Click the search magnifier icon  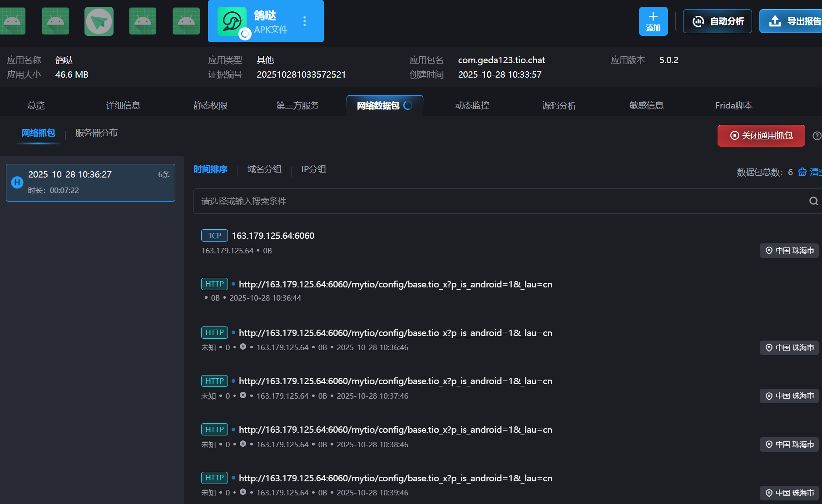click(813, 201)
